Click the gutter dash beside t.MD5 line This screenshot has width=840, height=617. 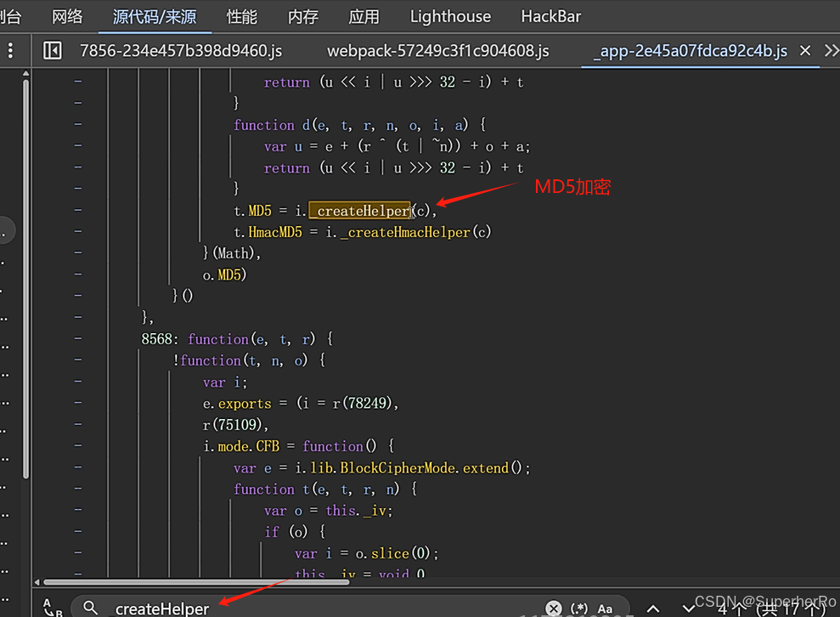(x=78, y=210)
